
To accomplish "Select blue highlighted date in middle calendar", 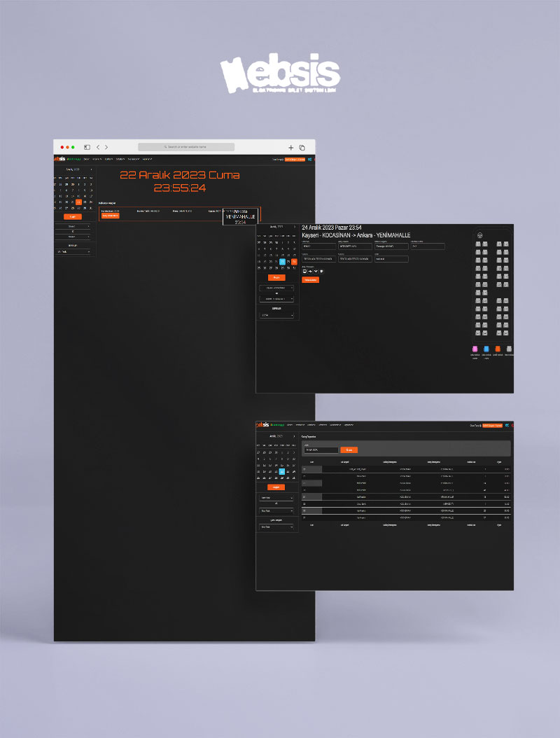I will tap(282, 261).
